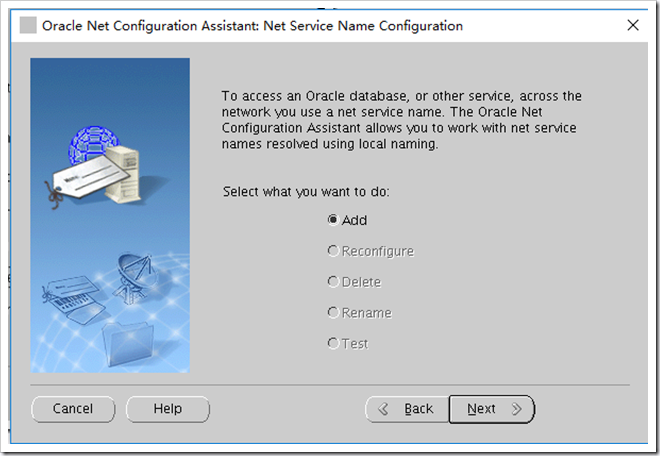Proceed with the Next button

(x=492, y=409)
